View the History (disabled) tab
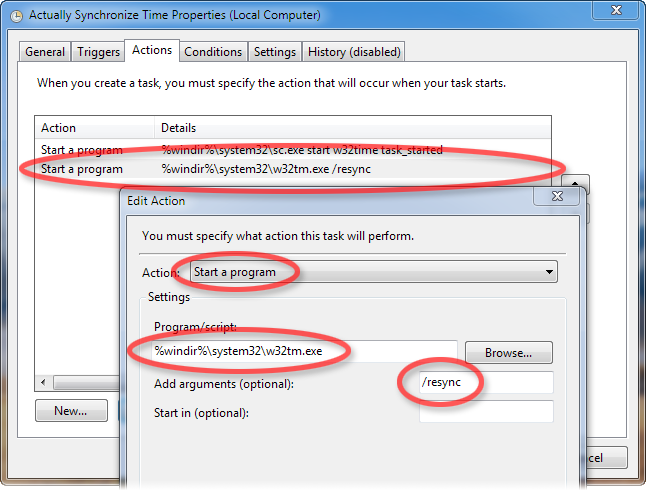 point(354,52)
